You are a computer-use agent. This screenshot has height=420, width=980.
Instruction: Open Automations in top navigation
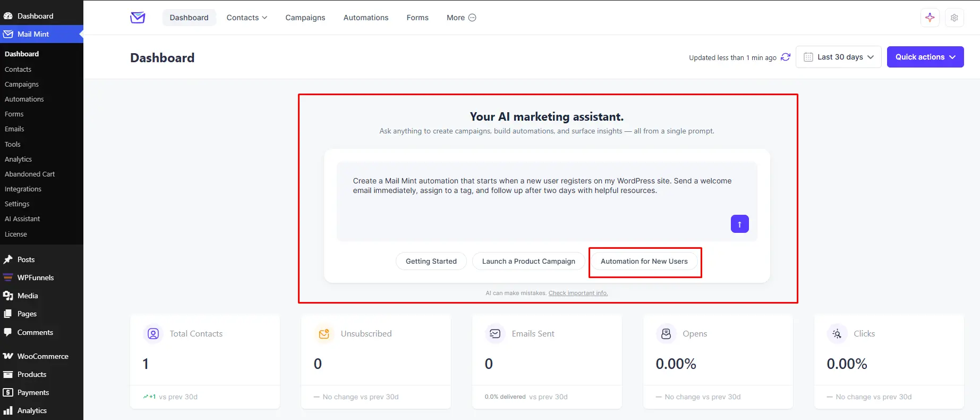366,18
